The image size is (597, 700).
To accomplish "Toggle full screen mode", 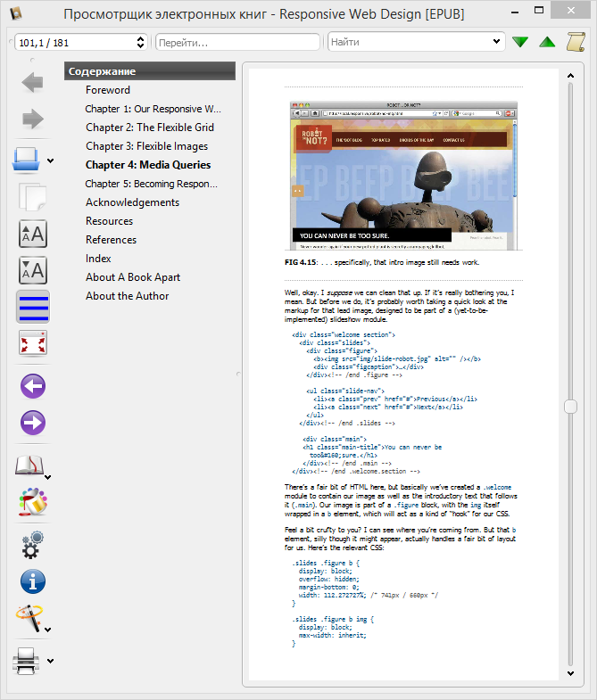I will 33,343.
